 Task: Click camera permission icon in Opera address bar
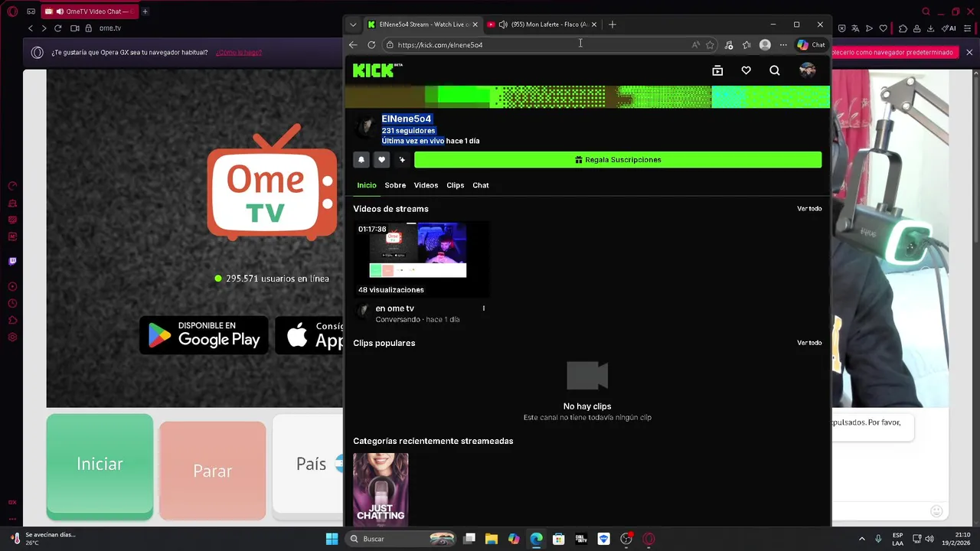pyautogui.click(x=75, y=28)
